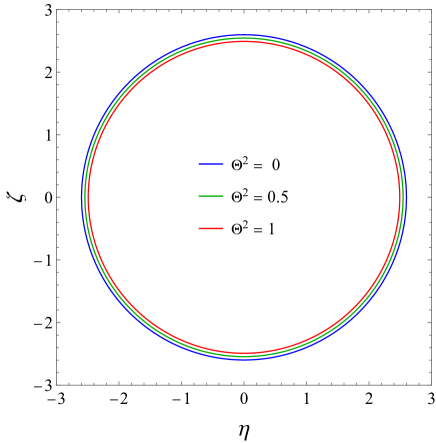Screen dimensions: 436x443
Task: Select legend text 'Θ² = 0'
Action: (x=256, y=163)
